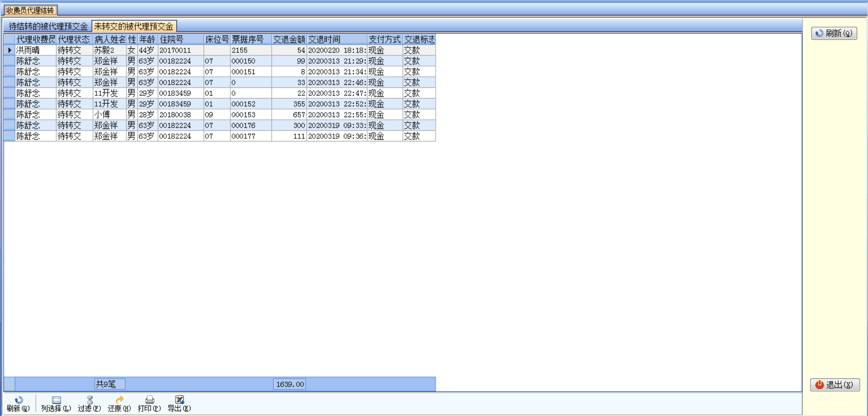Click the time cell 20200319 09:33
This screenshot has height=416, width=868.
pyautogui.click(x=337, y=125)
